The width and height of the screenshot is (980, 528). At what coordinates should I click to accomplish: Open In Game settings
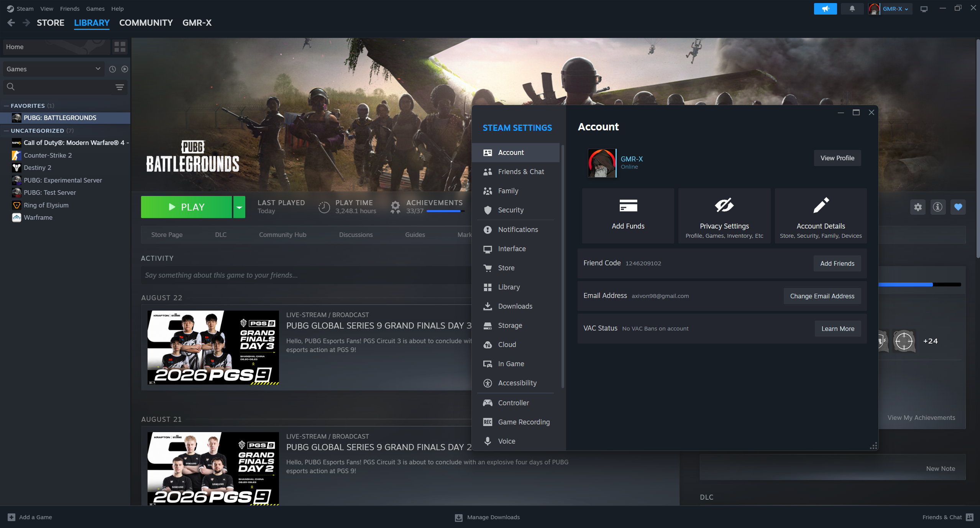(x=516, y=364)
